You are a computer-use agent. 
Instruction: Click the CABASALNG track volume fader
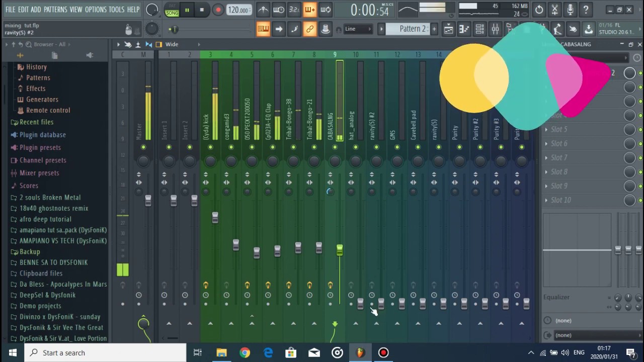tap(340, 249)
